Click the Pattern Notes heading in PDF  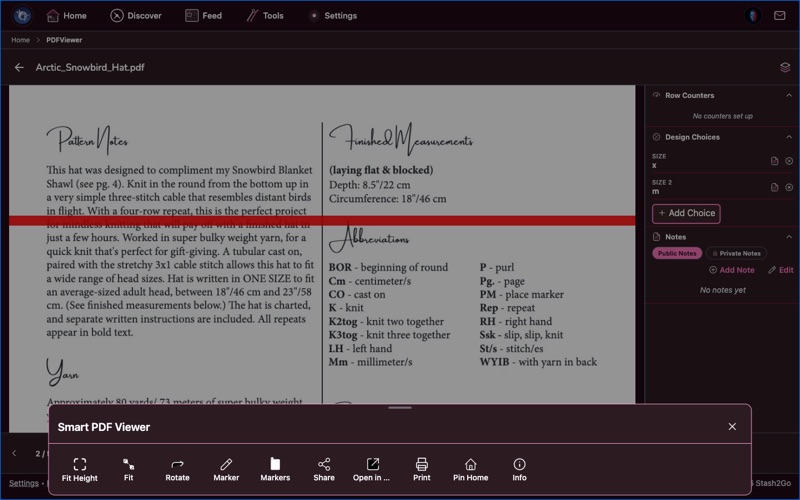click(87, 140)
